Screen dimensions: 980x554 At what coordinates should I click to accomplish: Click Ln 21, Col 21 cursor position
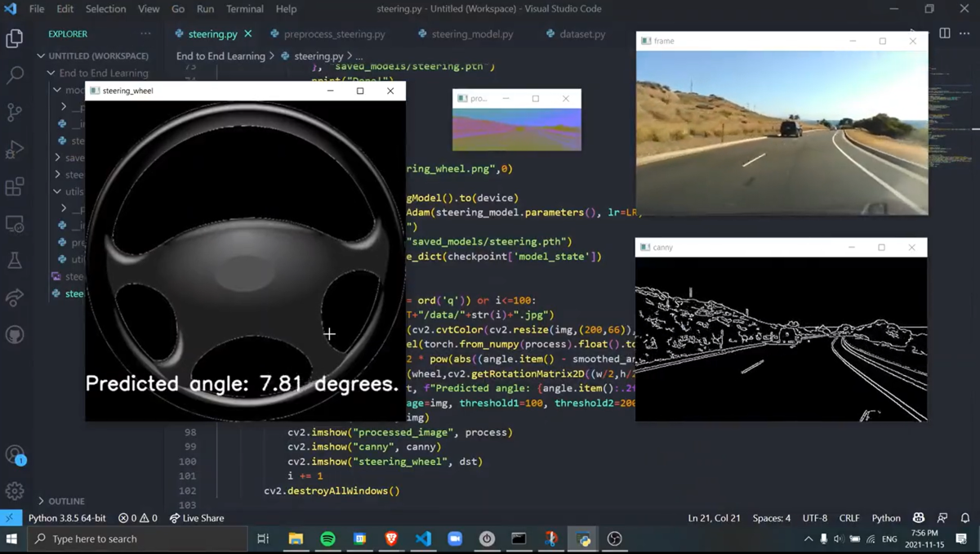point(715,518)
